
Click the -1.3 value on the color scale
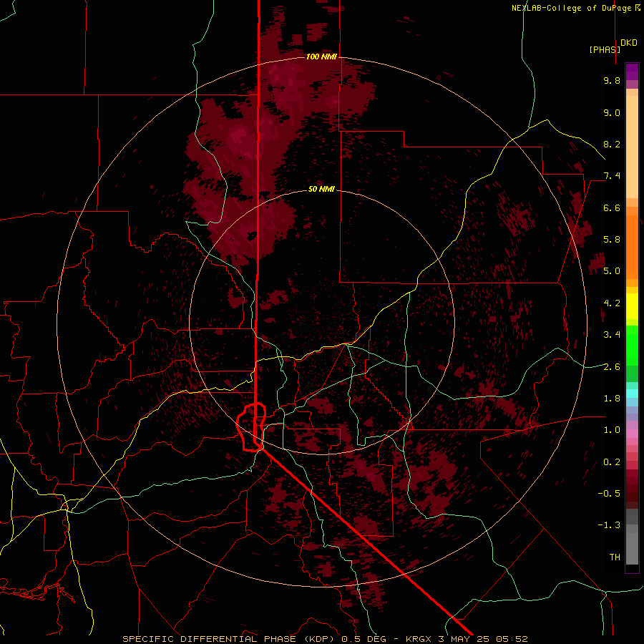tap(609, 525)
